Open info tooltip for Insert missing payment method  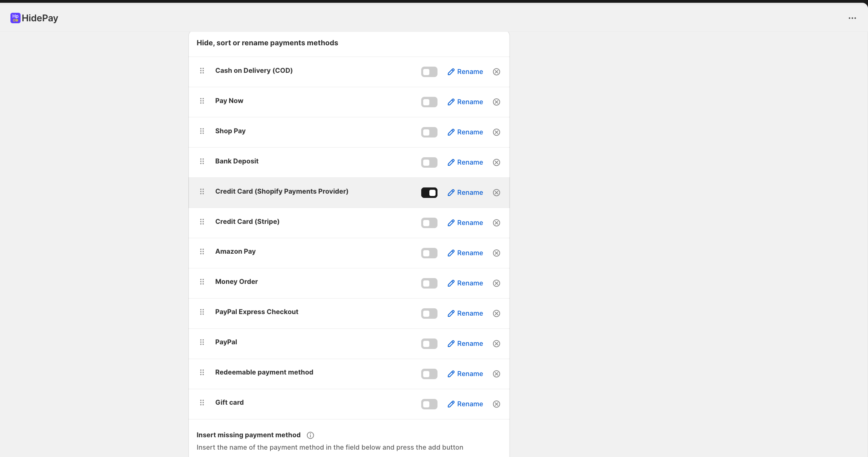coord(310,435)
